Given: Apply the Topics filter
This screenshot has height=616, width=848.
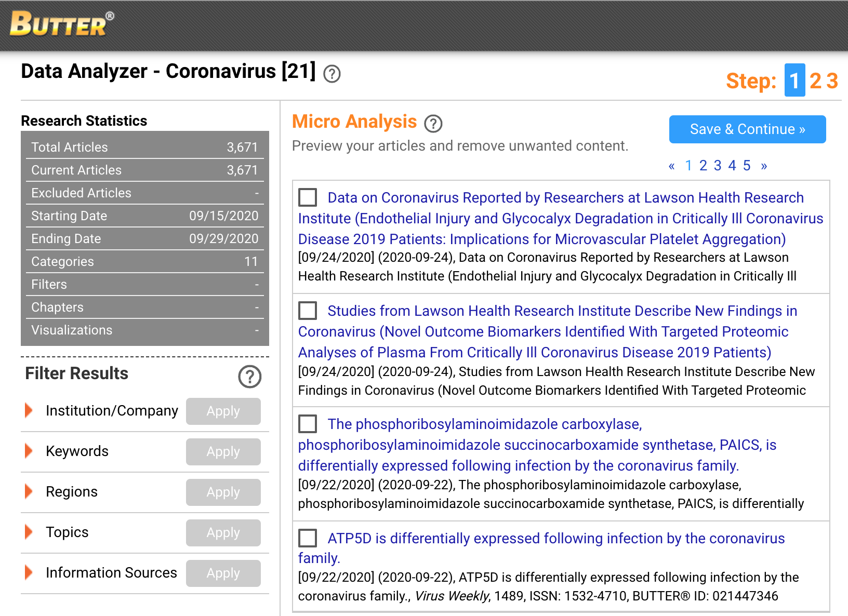Looking at the screenshot, I should tap(223, 532).
